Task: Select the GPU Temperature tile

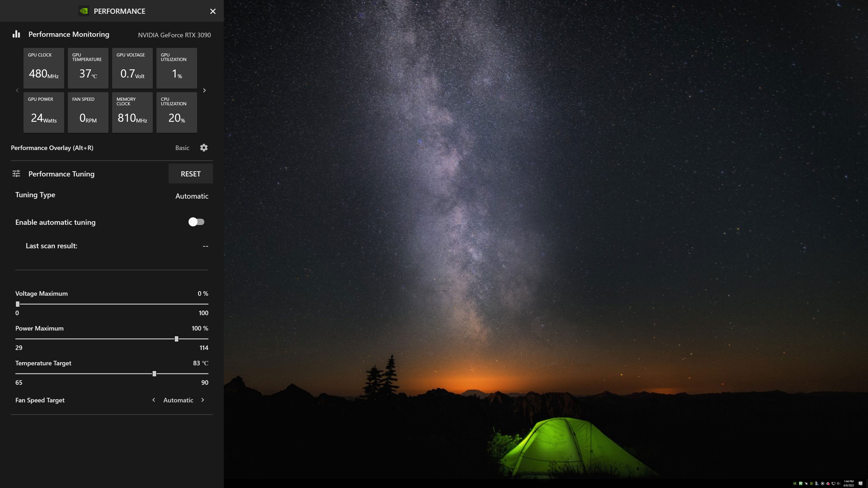Action: pos(88,68)
